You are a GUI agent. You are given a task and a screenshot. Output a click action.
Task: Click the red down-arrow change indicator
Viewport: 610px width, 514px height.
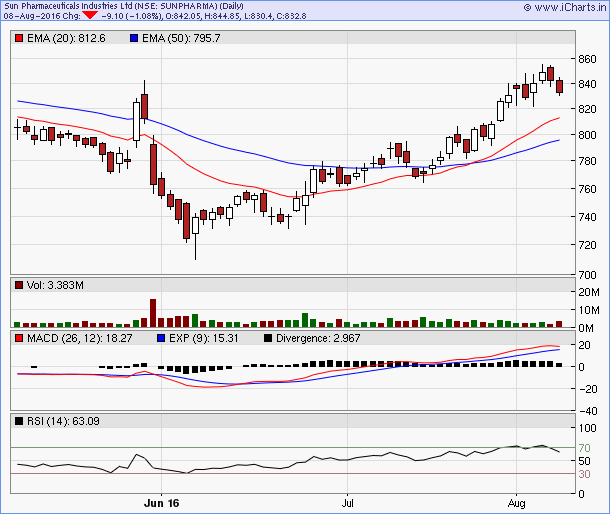(90, 15)
